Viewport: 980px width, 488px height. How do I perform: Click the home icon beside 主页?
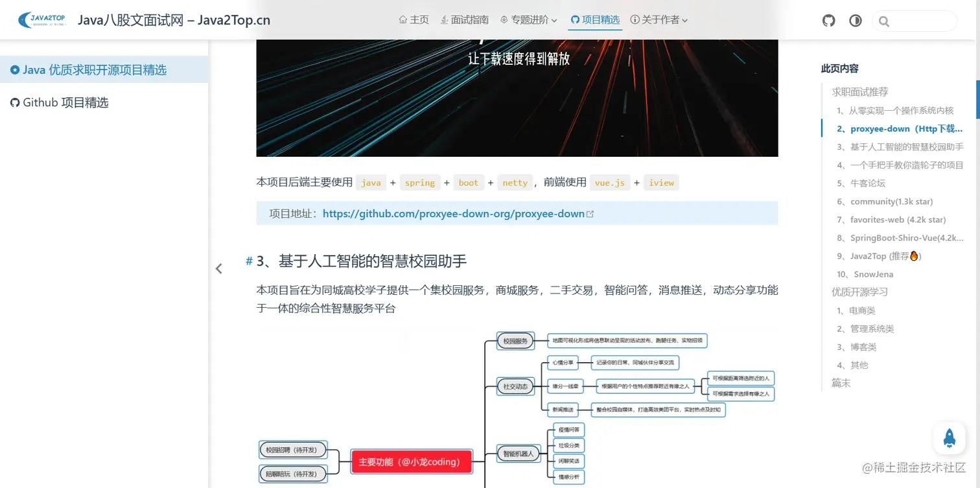402,19
